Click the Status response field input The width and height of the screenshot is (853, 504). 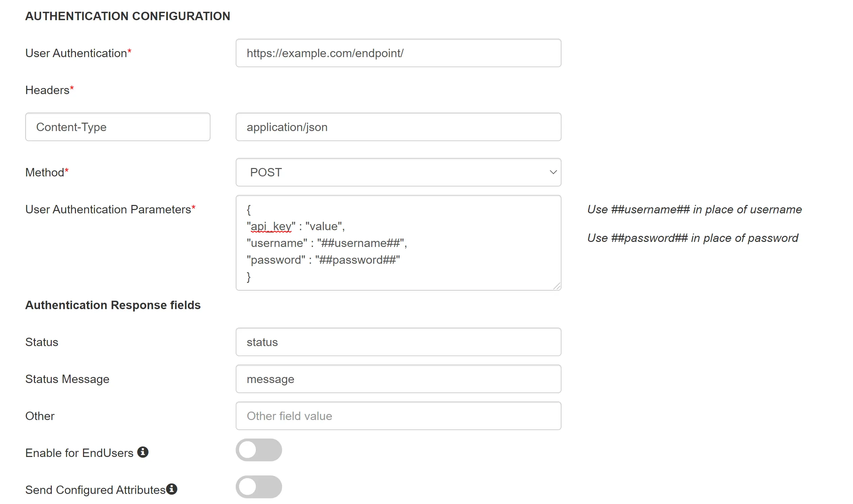[x=398, y=342]
